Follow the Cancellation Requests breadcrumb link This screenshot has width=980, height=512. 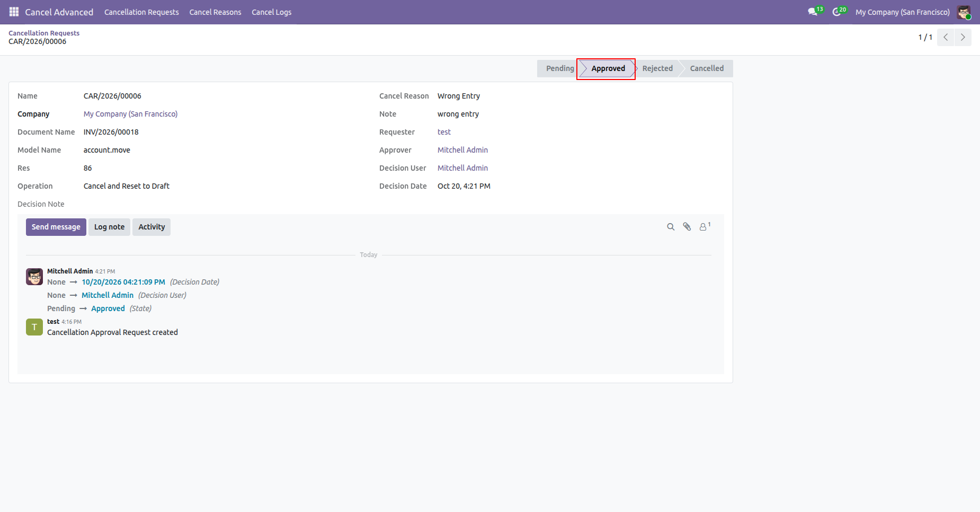pos(44,33)
